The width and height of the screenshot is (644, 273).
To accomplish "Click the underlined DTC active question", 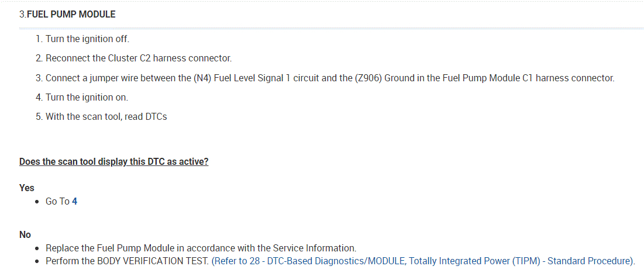I will click(x=113, y=161).
